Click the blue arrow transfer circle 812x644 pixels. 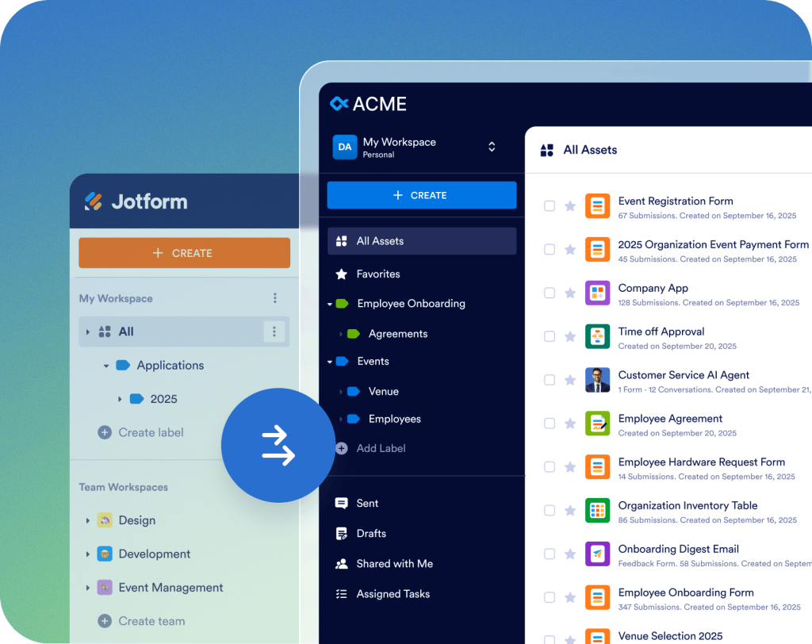pyautogui.click(x=278, y=445)
